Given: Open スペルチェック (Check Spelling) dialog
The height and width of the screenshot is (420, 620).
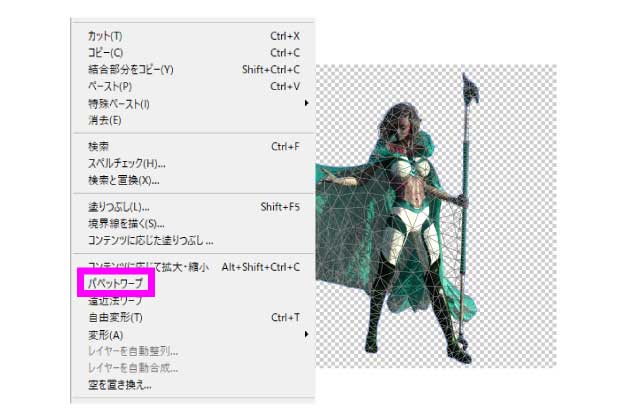Looking at the screenshot, I should [x=127, y=164].
